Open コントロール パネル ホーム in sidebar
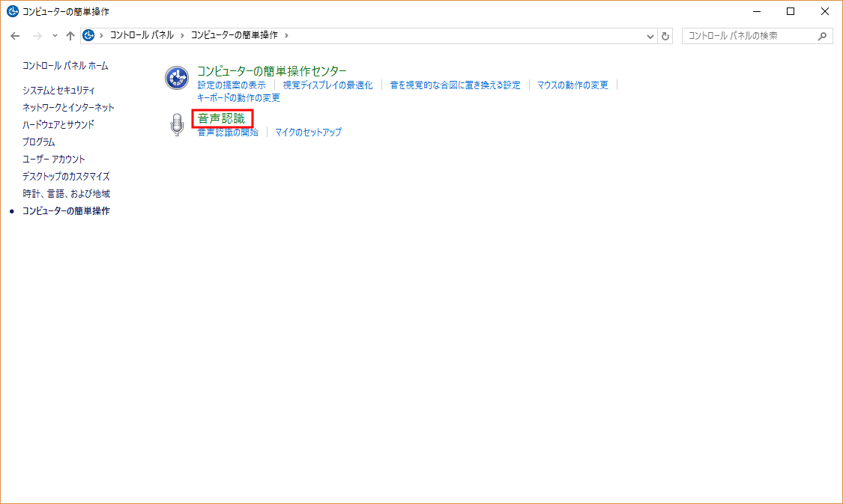This screenshot has width=843, height=504. point(65,66)
